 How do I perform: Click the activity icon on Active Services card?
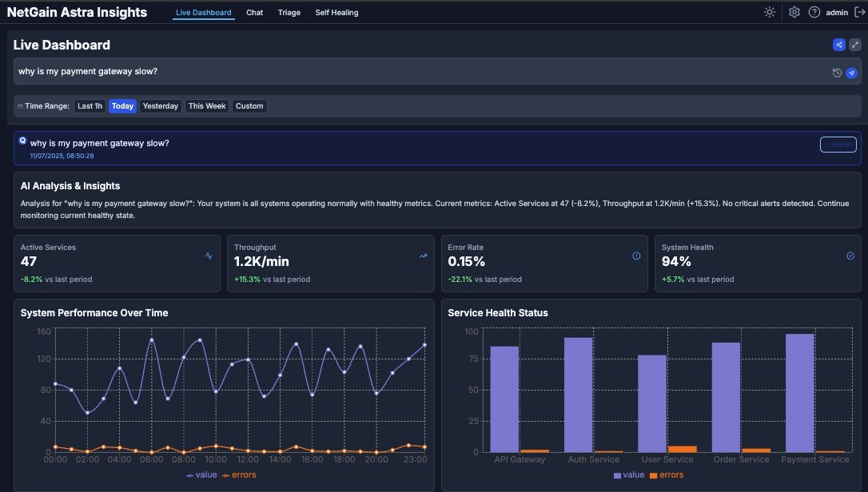click(x=209, y=256)
